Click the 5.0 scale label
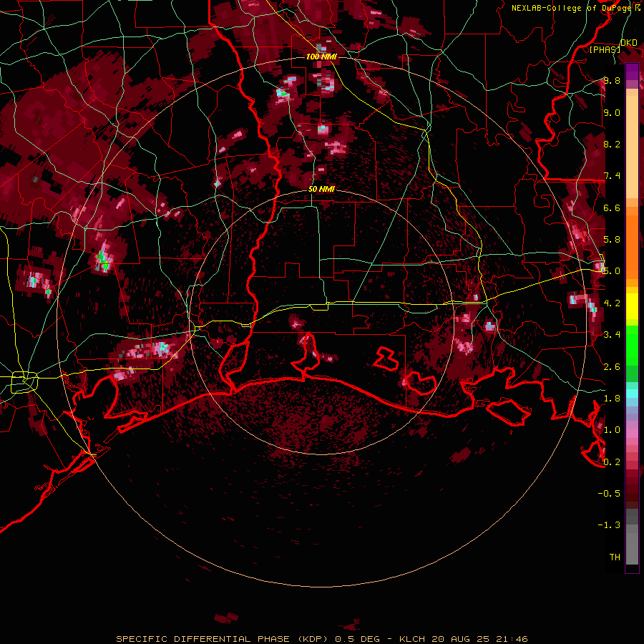The height and width of the screenshot is (644, 644). [x=612, y=271]
